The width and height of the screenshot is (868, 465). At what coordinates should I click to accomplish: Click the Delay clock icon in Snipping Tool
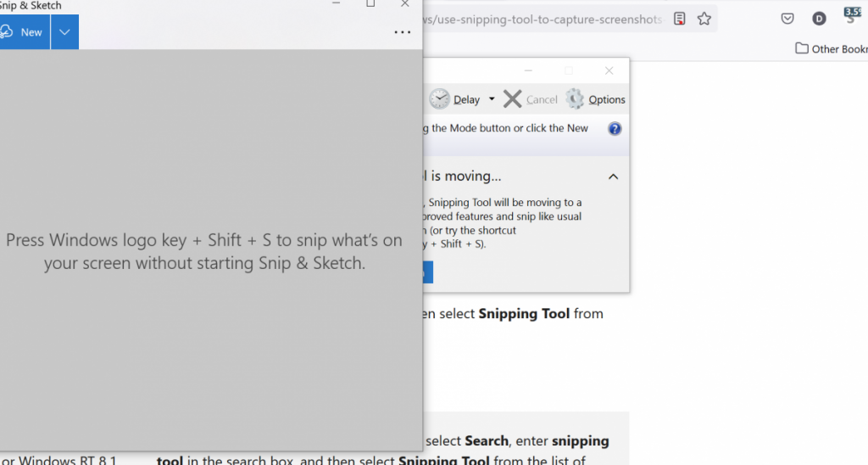[440, 99]
